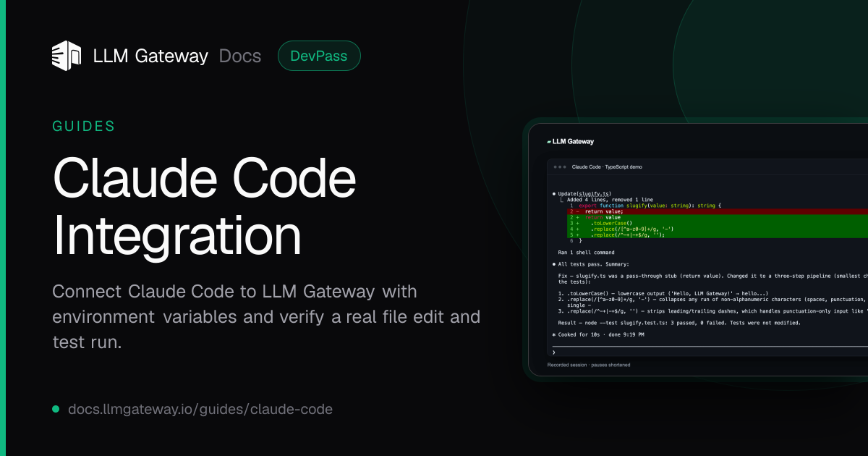Click the small logo in the embedded screenshot header
This screenshot has height=456, width=868.
pyautogui.click(x=549, y=142)
